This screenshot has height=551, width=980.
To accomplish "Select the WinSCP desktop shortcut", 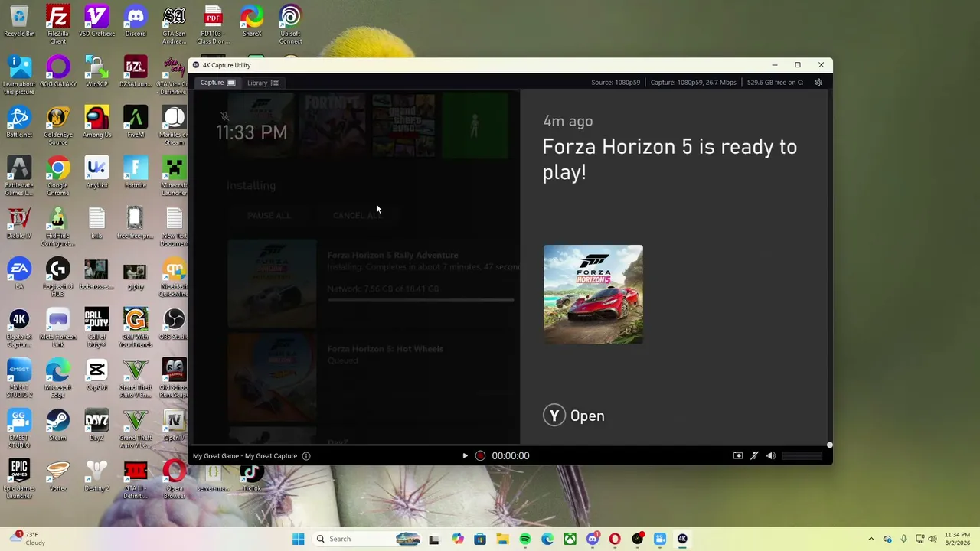I will point(96,72).
